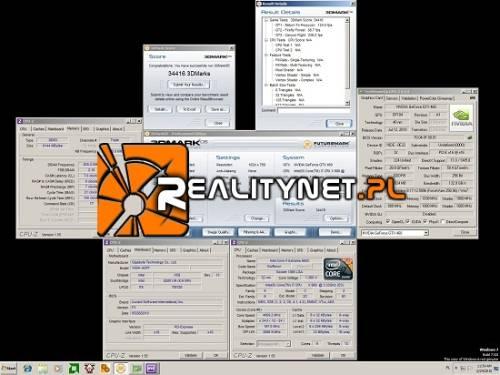Collapse the Feature Tests tree node
Image resolution: width=500 pixels, height=375 pixels.
pos(266,55)
